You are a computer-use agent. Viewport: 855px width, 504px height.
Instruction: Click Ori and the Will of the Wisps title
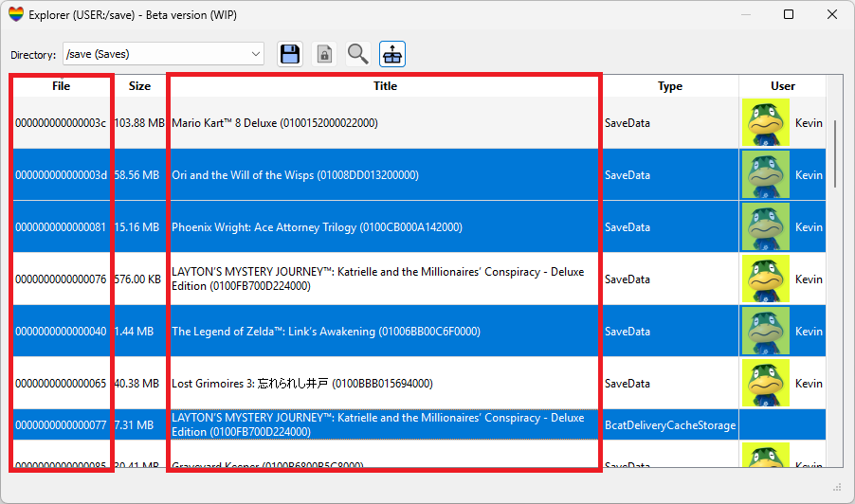(x=295, y=175)
